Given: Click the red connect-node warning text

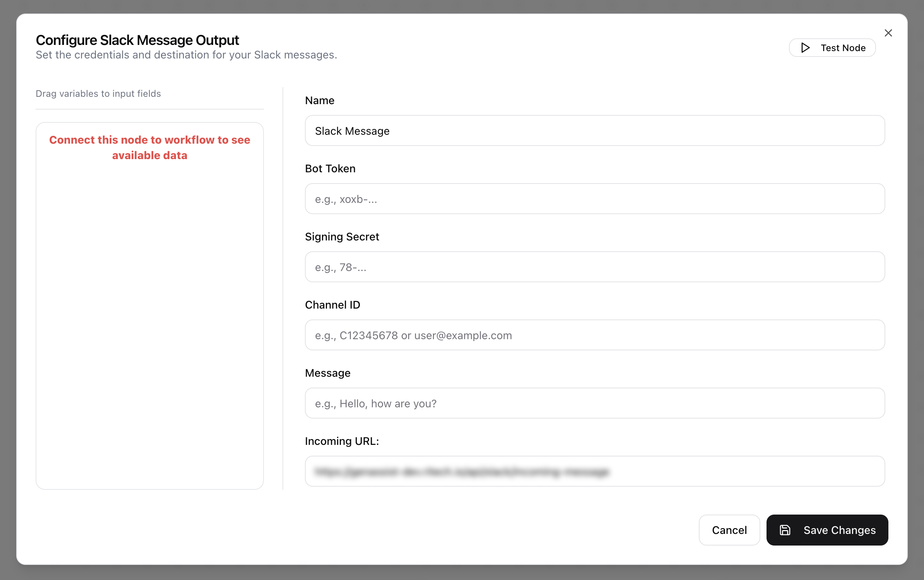Looking at the screenshot, I should point(150,148).
